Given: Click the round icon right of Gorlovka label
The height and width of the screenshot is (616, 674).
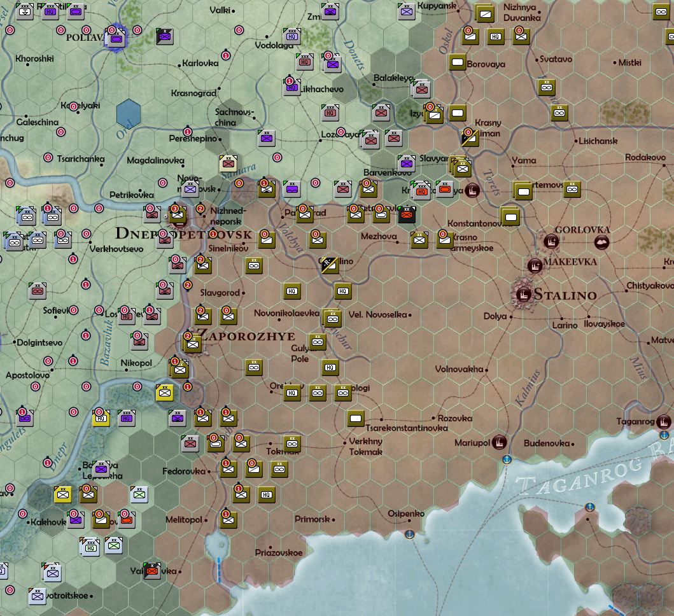Looking at the screenshot, I should [x=602, y=242].
